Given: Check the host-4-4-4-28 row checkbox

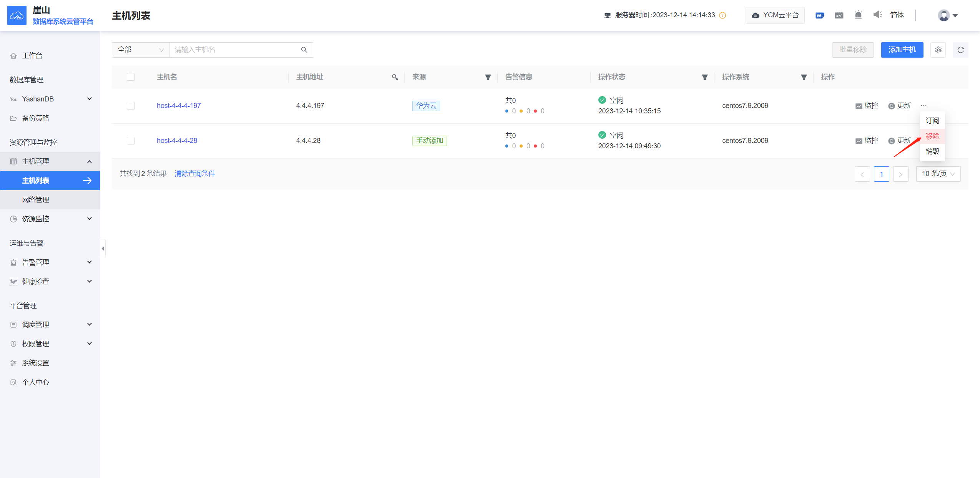Looking at the screenshot, I should pyautogui.click(x=131, y=141).
